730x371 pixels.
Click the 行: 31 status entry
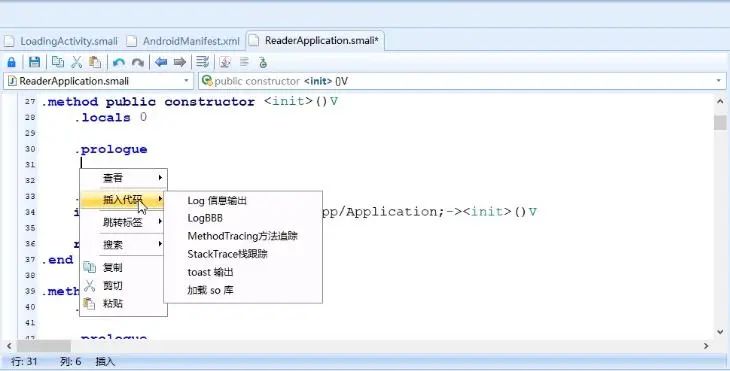pos(24,362)
